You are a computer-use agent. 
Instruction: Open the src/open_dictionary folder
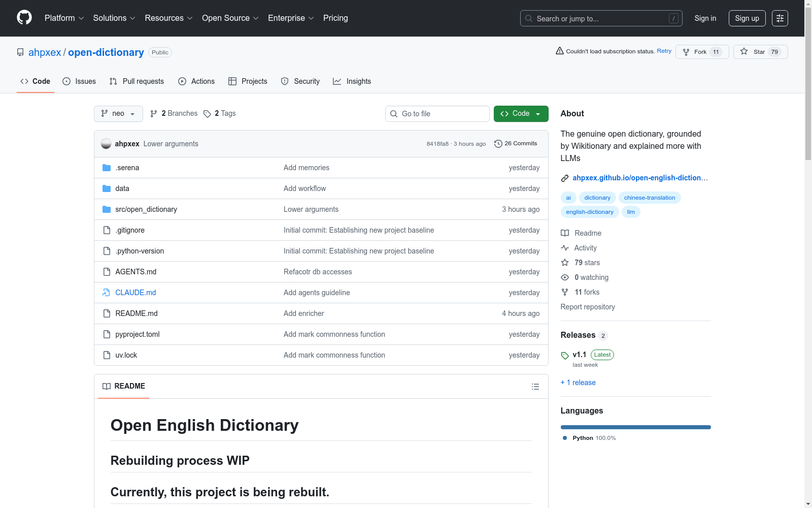click(146, 209)
